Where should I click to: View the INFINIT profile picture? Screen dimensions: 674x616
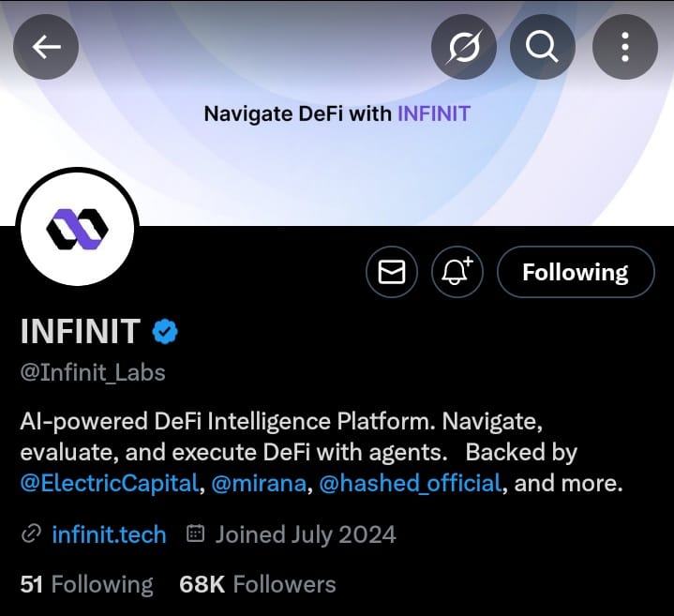click(x=78, y=227)
